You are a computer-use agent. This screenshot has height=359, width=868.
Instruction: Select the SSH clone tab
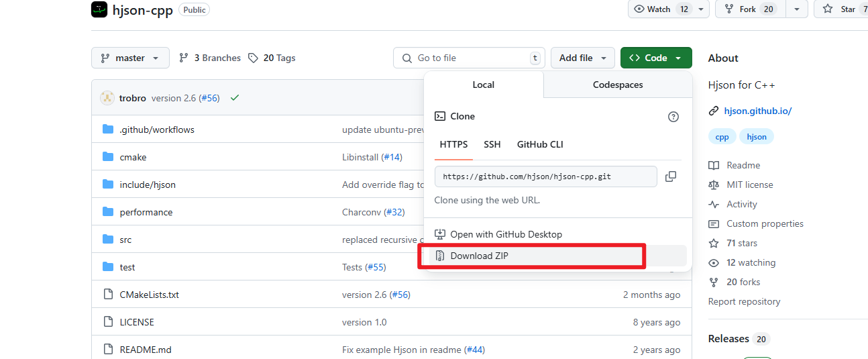(492, 144)
